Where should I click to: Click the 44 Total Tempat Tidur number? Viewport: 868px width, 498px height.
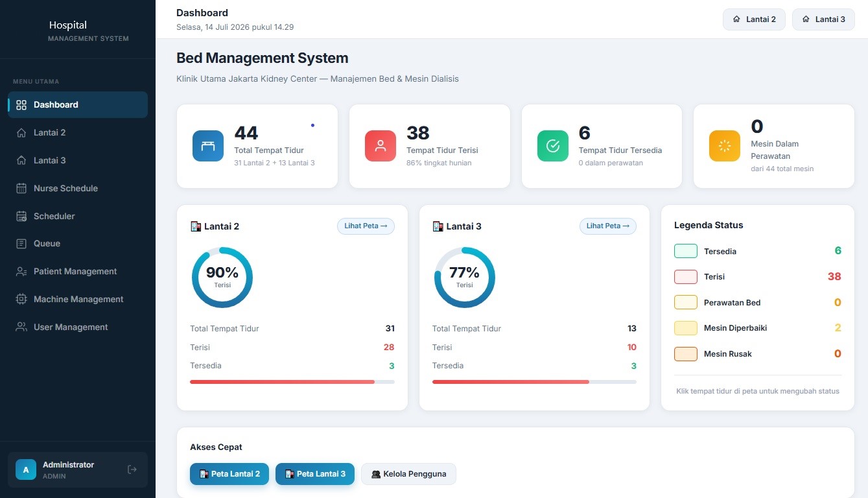(x=246, y=133)
